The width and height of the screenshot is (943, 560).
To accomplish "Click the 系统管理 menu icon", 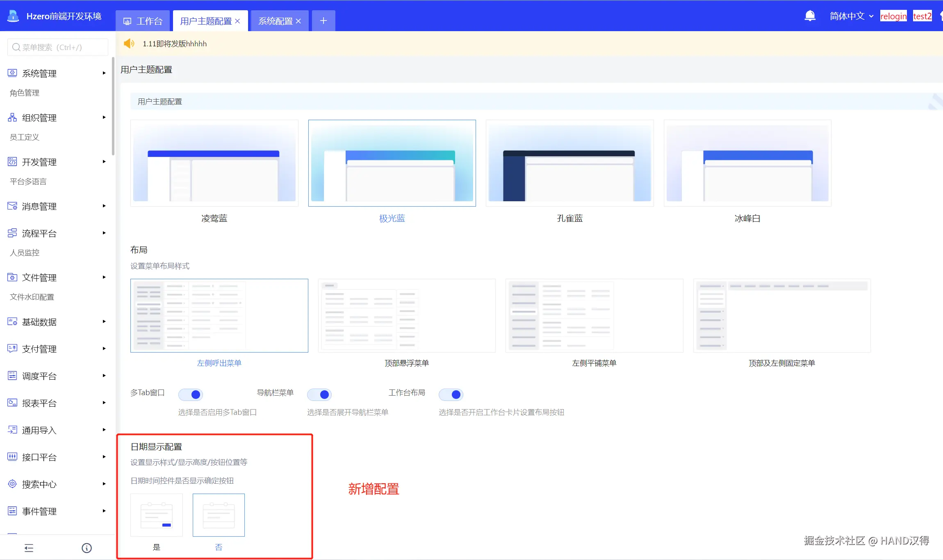I will (12, 73).
